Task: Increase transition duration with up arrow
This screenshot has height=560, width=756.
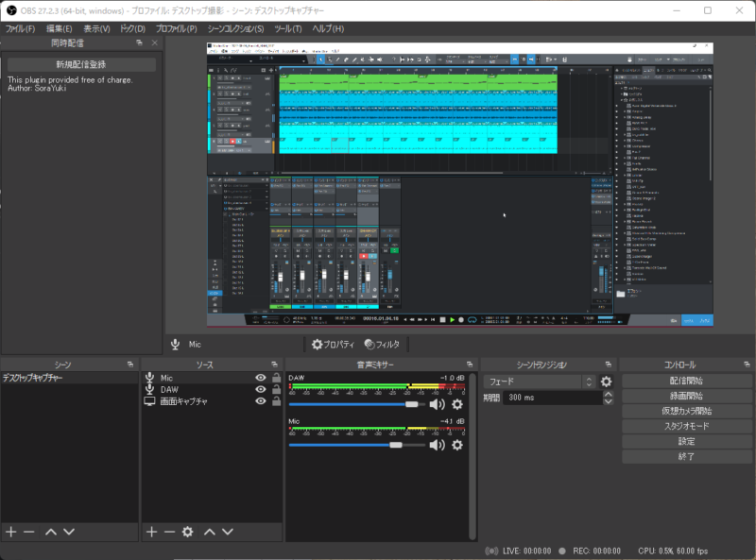Action: click(609, 394)
